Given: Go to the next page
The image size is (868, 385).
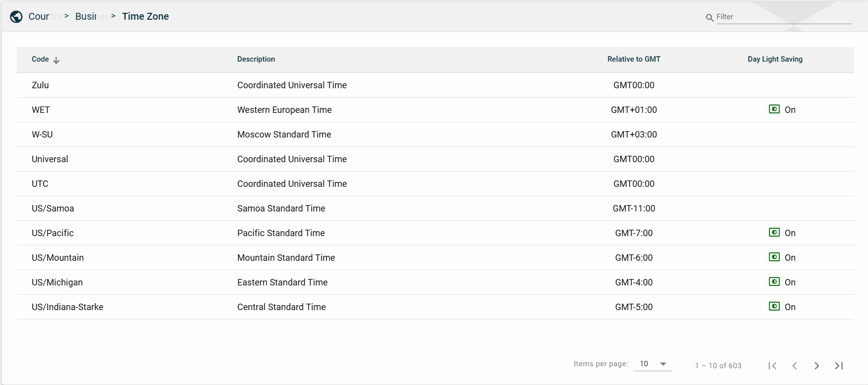Looking at the screenshot, I should point(817,366).
